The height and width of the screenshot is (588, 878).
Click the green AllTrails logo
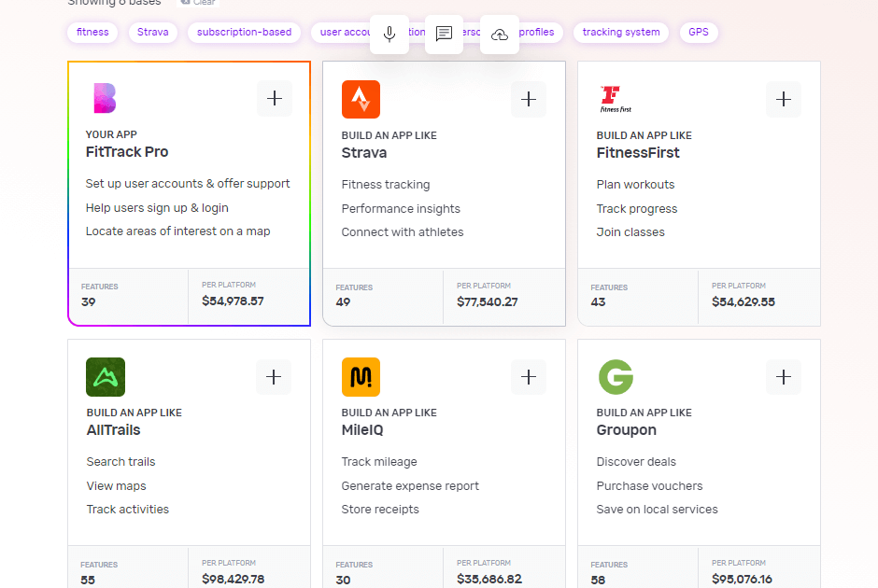pyautogui.click(x=106, y=377)
